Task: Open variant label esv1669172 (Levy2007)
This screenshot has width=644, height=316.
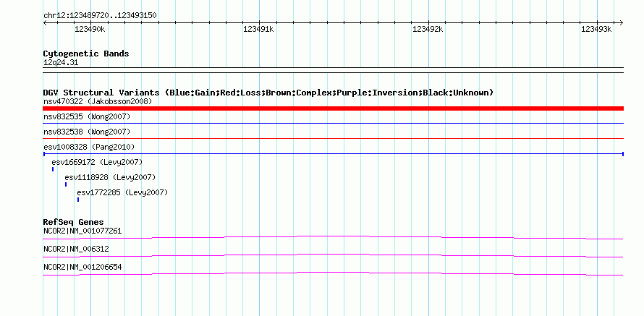Action: (x=97, y=162)
